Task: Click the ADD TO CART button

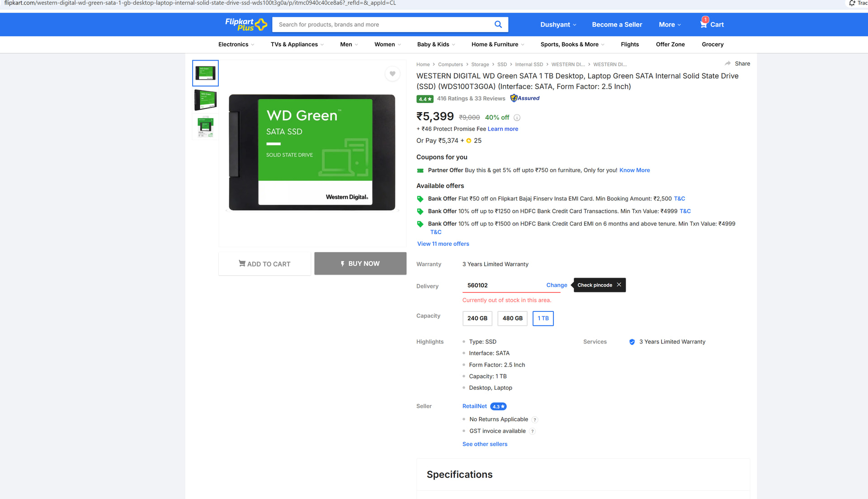Action: coord(264,264)
